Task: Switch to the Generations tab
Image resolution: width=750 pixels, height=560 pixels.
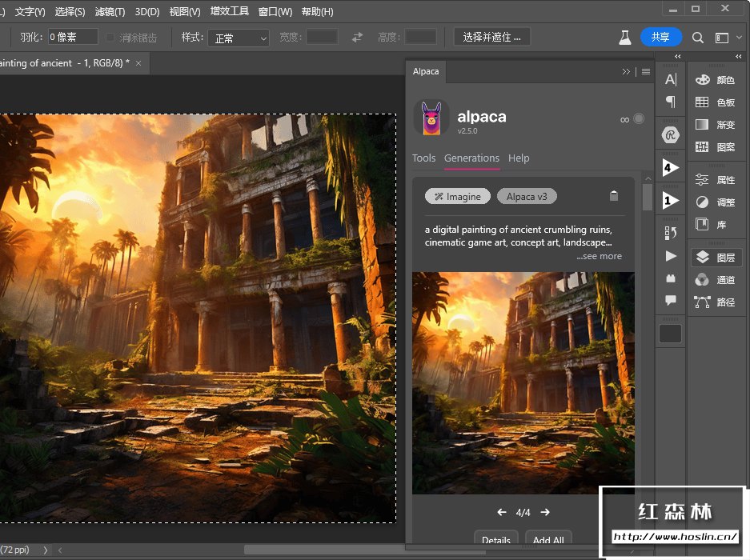Action: point(471,158)
